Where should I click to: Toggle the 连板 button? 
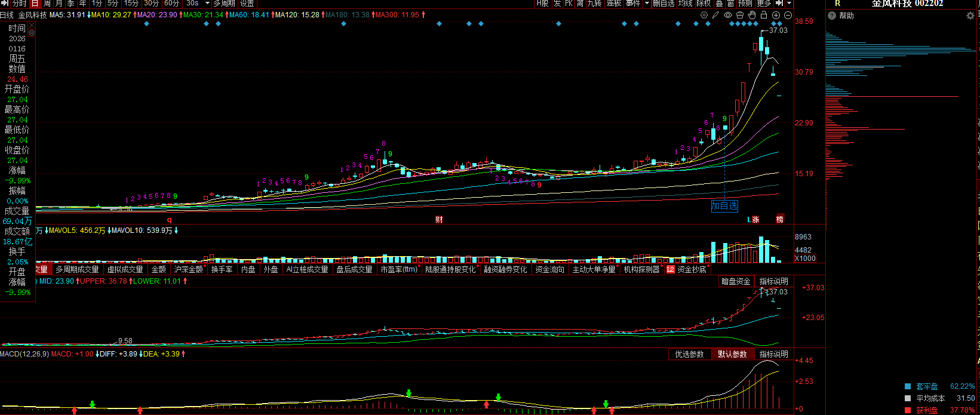[x=614, y=4]
